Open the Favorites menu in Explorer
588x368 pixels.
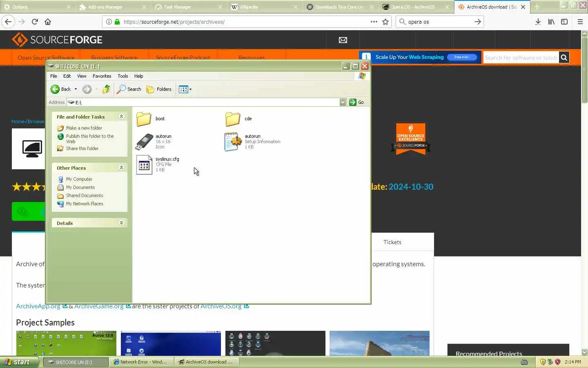[x=102, y=76]
